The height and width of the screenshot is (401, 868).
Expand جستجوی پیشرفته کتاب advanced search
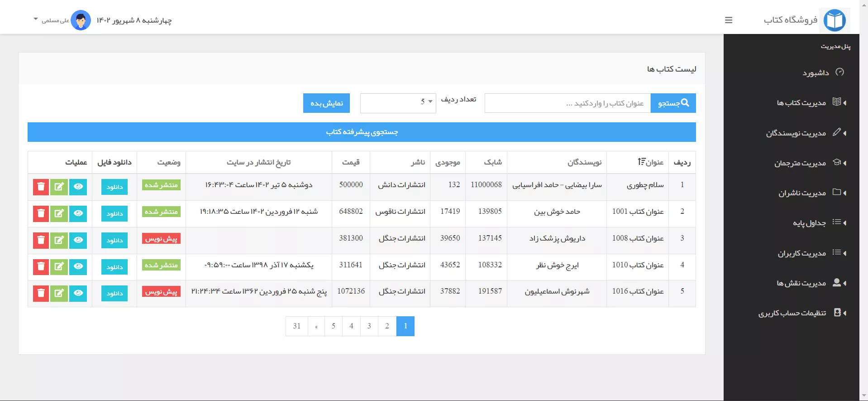pyautogui.click(x=362, y=132)
